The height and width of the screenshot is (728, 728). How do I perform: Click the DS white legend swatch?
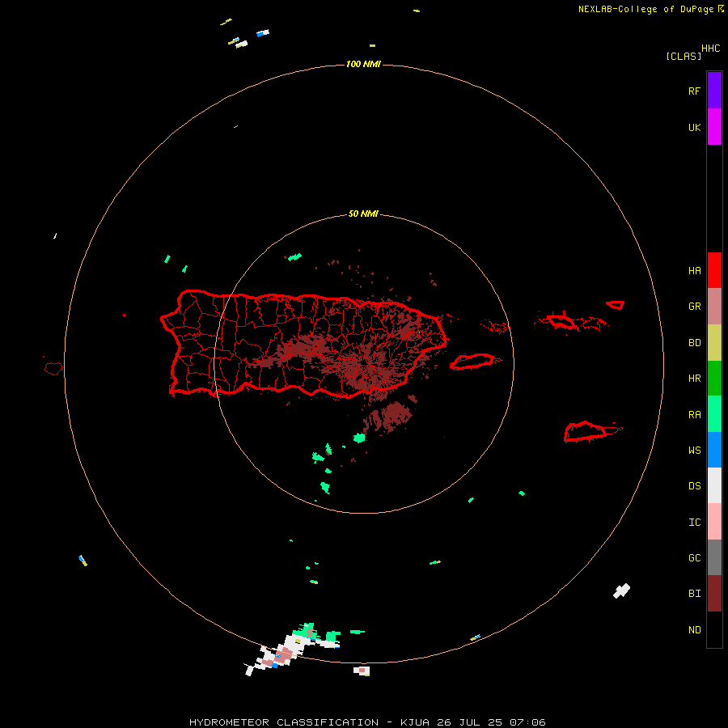click(x=714, y=485)
